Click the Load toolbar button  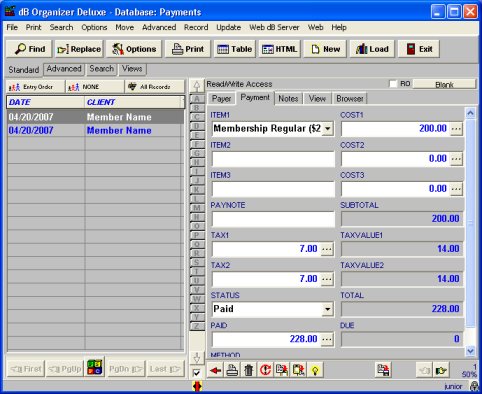tap(372, 49)
